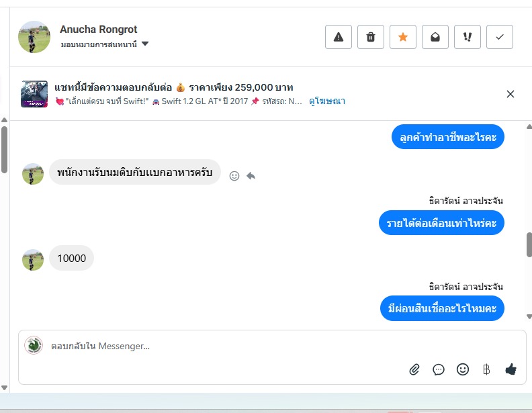Click the Anucha Rongrot name heading
Screen dimensions: 532x413
98,30
